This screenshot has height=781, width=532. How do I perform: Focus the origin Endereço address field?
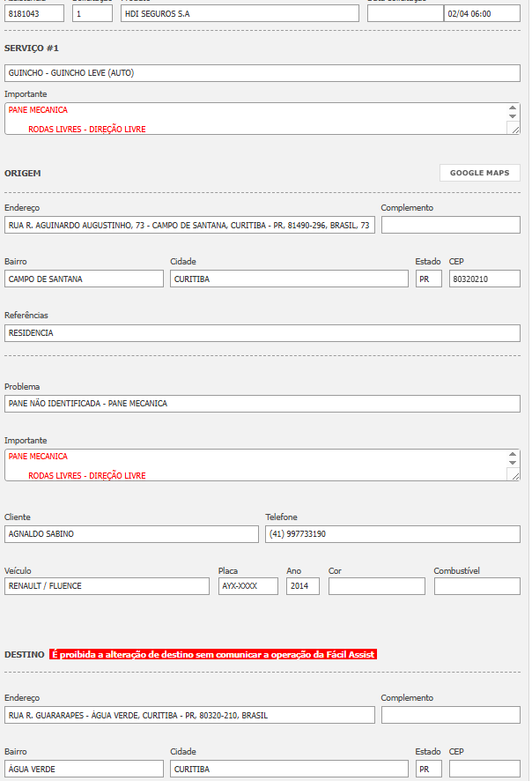[x=188, y=225]
